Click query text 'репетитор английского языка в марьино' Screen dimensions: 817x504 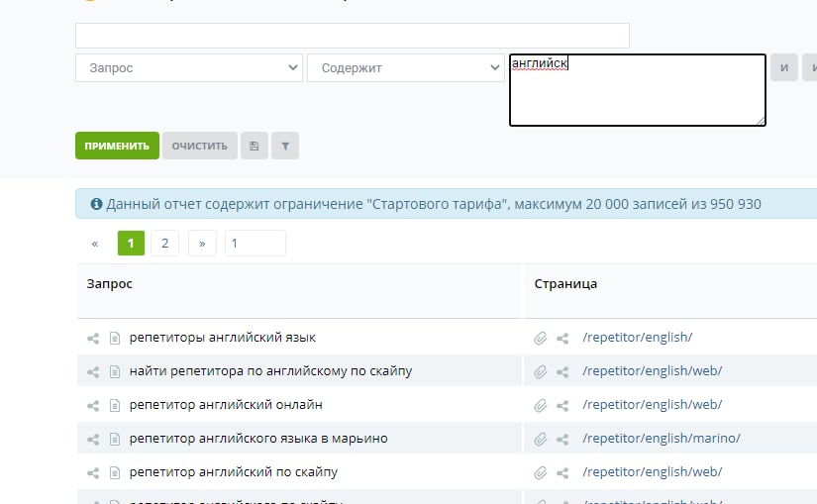tap(258, 439)
